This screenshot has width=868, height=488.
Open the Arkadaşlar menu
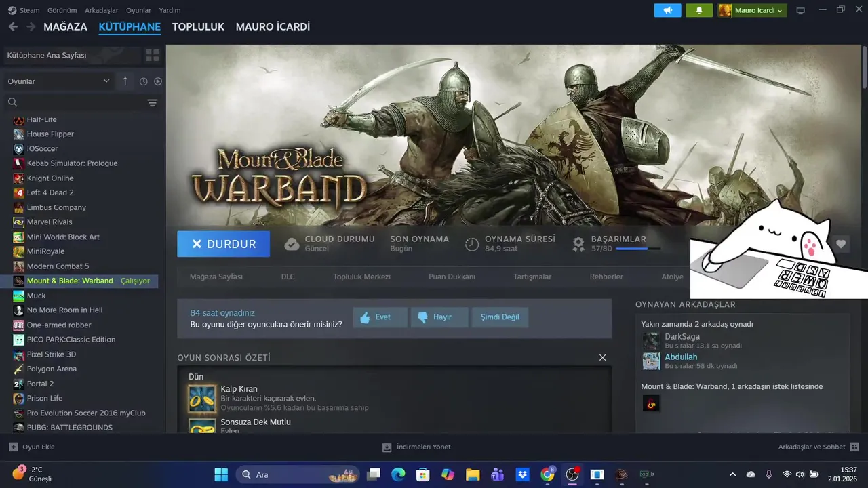[x=101, y=10]
